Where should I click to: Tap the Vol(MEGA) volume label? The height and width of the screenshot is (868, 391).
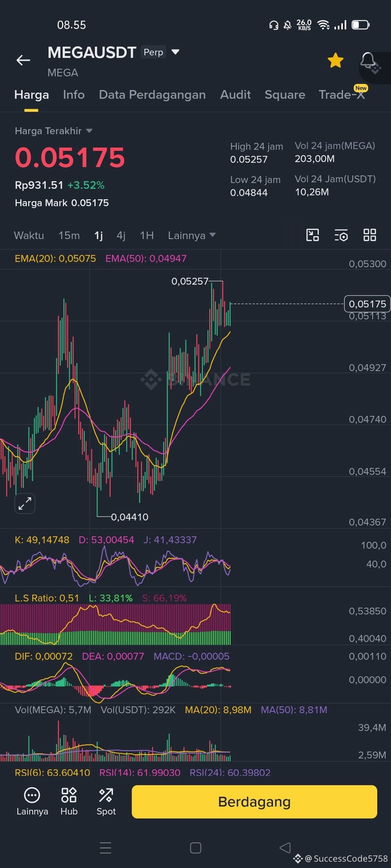pyautogui.click(x=53, y=710)
